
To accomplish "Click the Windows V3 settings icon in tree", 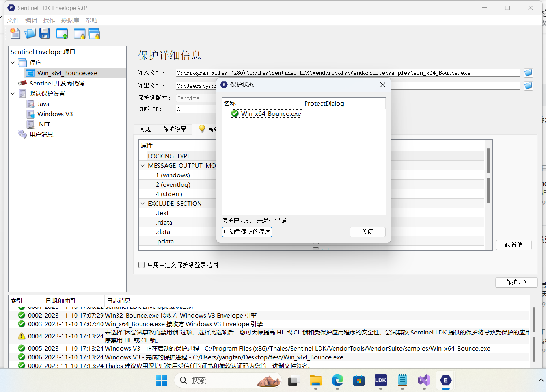I will (30, 114).
